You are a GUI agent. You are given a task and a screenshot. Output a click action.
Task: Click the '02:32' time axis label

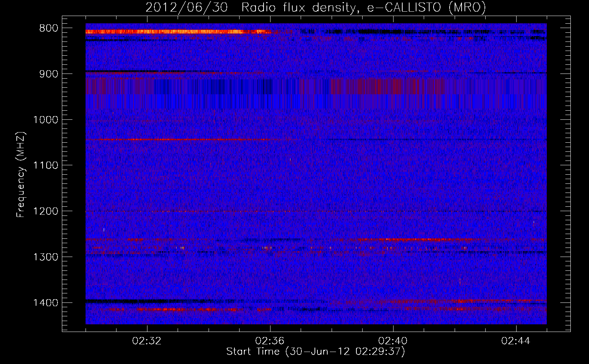pyautogui.click(x=147, y=341)
